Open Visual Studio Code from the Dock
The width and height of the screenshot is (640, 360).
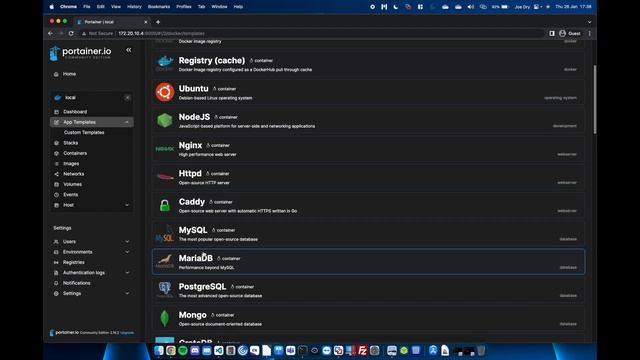219,351
